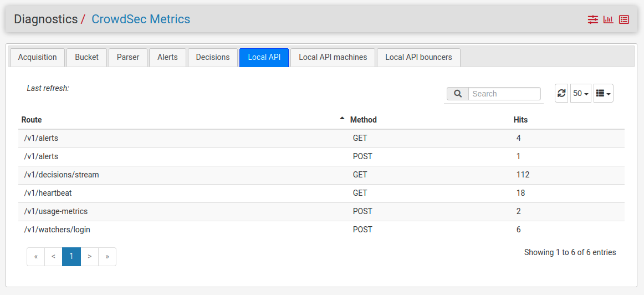This screenshot has height=295, width=644.
Task: Go to next page with > button
Action: point(89,257)
